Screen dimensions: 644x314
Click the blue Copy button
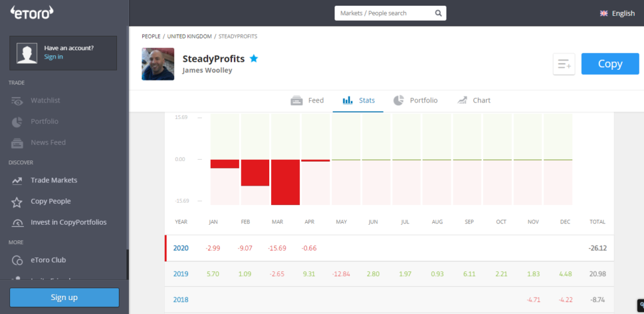[x=610, y=64]
